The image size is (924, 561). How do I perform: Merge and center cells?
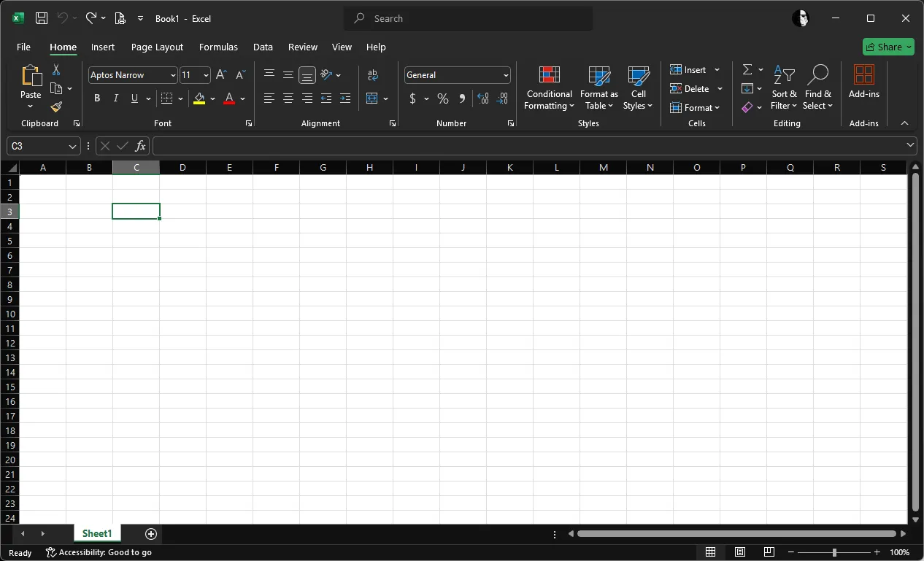tap(372, 98)
